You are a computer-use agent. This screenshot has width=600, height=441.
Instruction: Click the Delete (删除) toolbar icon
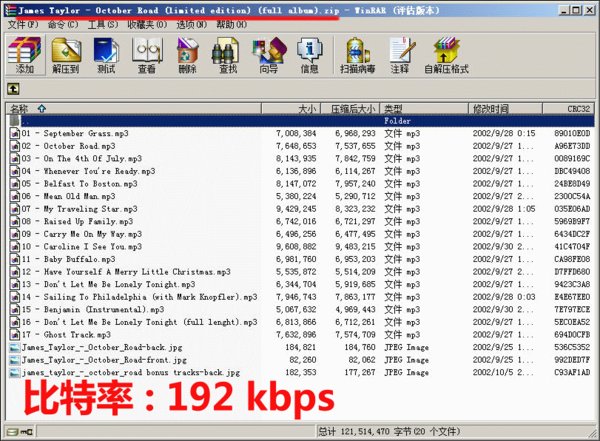pos(187,55)
